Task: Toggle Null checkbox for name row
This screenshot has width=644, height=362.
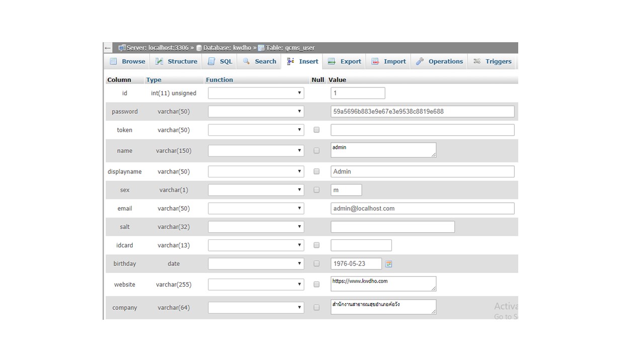Action: tap(316, 150)
